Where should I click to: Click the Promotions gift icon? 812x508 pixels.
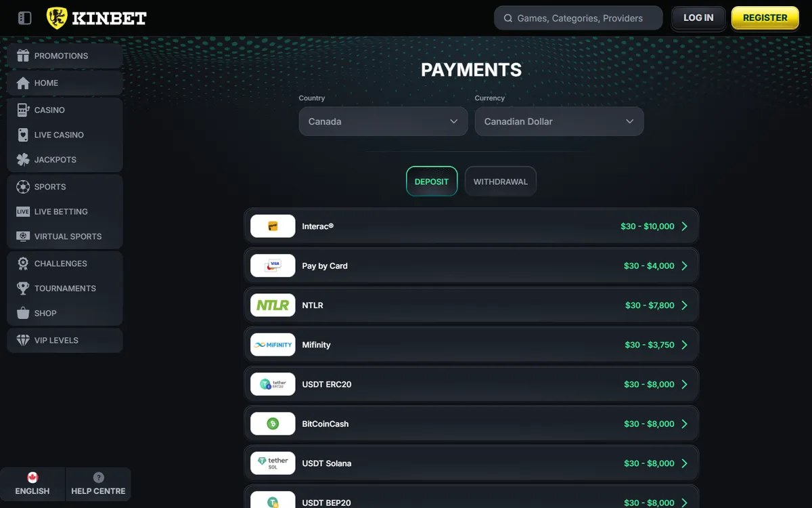(23, 56)
